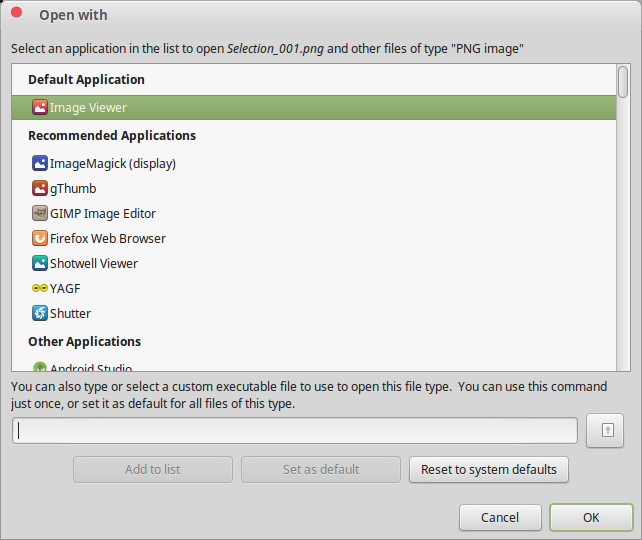Click the YAGF eyes icon
This screenshot has height=540, width=642.
click(40, 288)
